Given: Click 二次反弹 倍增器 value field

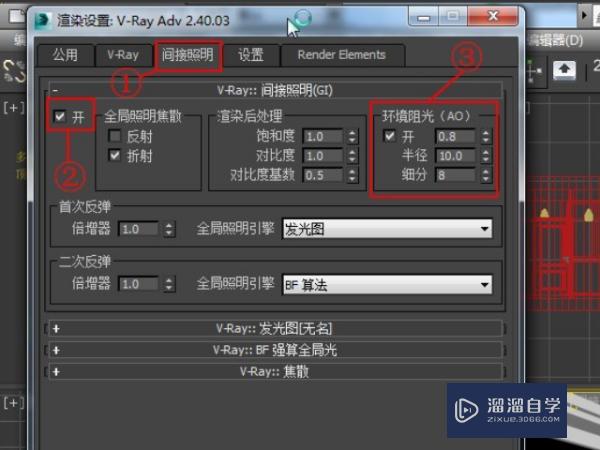Looking at the screenshot, I should 139,284.
